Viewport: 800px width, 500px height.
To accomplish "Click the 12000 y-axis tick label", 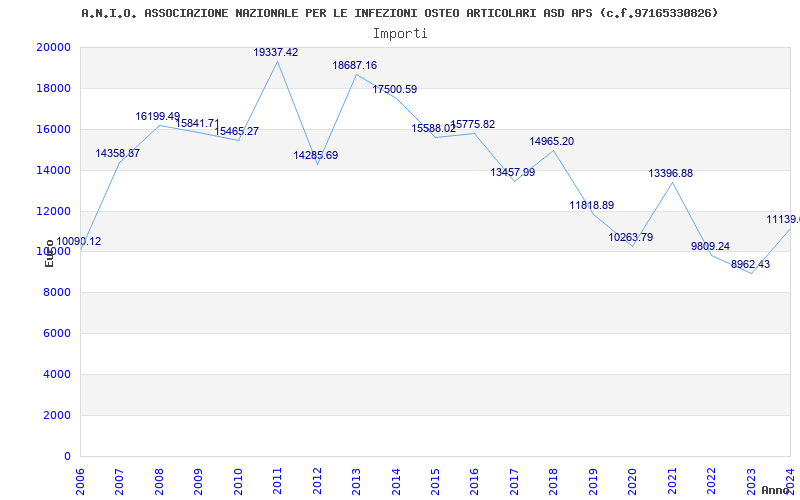I will (54, 211).
